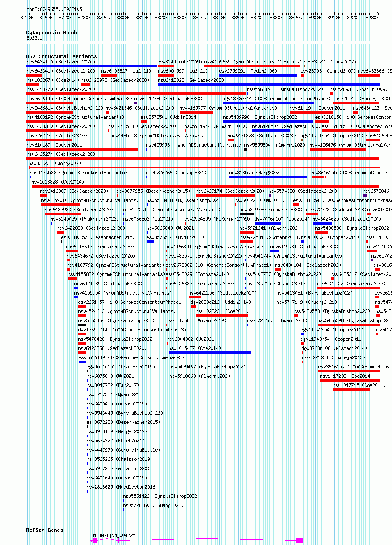Open variant dgv3768n106 (Alsmadi2014)

tap(334, 348)
